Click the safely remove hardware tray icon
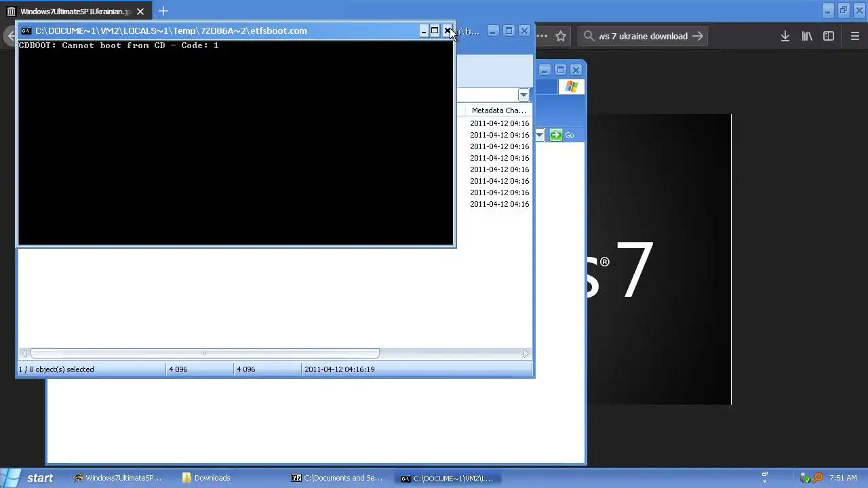Viewport: 868px width, 488px height. point(806,478)
